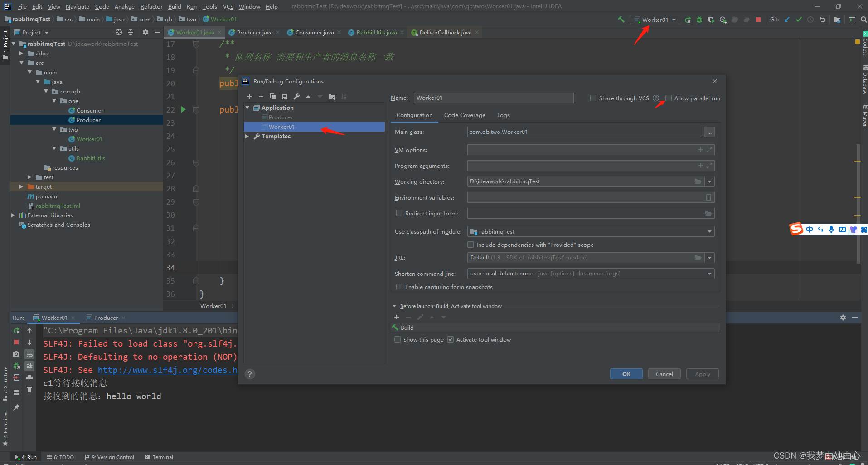The height and width of the screenshot is (465, 868).
Task: Click the Build project hammer icon
Action: click(621, 20)
